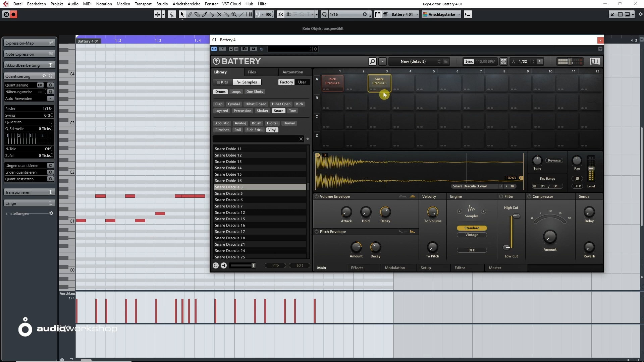The height and width of the screenshot is (362, 644).
Task: Adjust the preview volume slider in browser
Action: (253, 265)
